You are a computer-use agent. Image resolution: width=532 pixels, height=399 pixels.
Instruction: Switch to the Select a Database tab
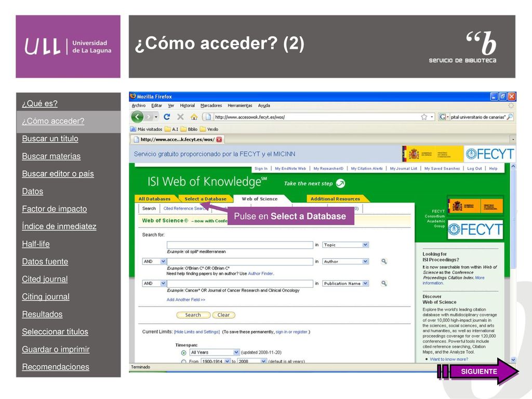206,199
